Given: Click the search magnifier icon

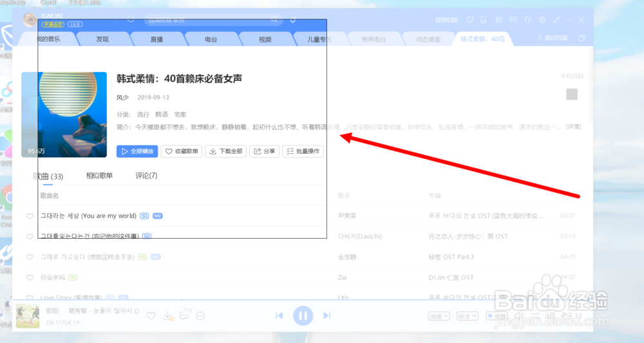Looking at the screenshot, I should 274,20.
